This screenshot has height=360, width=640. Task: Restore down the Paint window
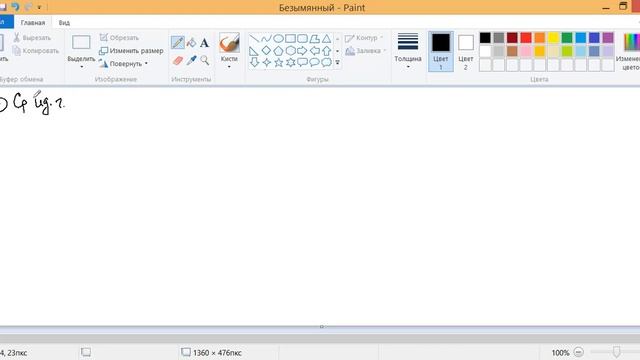pyautogui.click(x=623, y=7)
